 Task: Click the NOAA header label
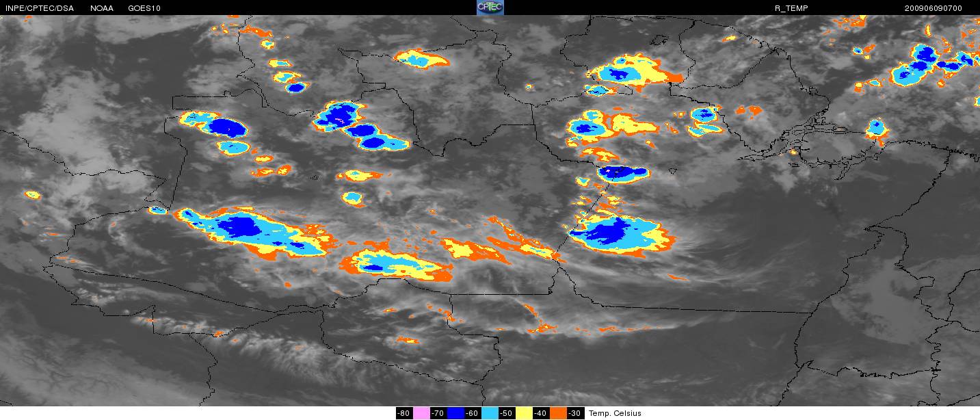pyautogui.click(x=101, y=8)
